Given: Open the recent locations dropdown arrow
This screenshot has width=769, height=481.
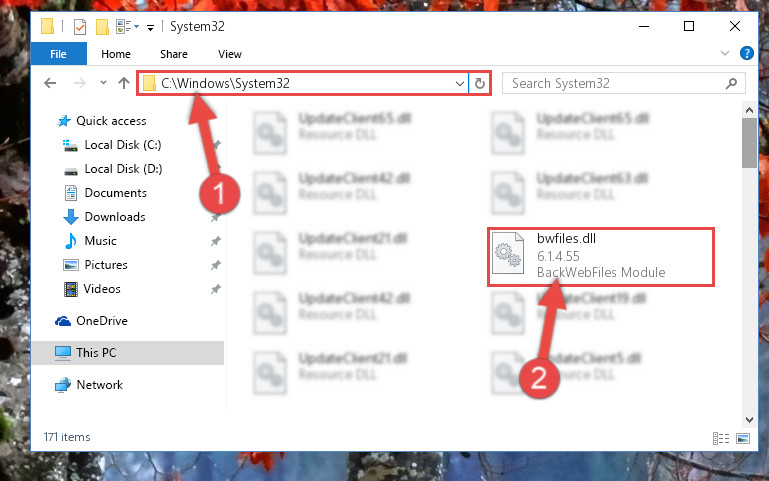Looking at the screenshot, I should tap(103, 82).
